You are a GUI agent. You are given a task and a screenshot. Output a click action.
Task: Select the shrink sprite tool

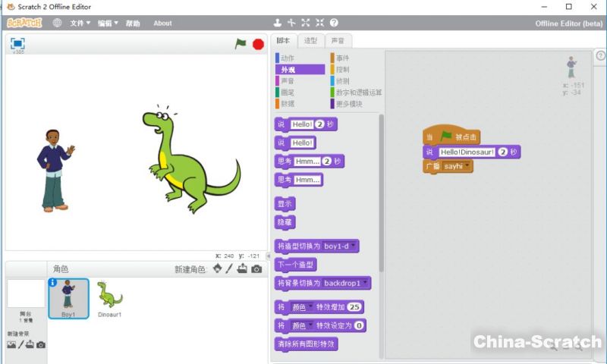pyautogui.click(x=319, y=23)
